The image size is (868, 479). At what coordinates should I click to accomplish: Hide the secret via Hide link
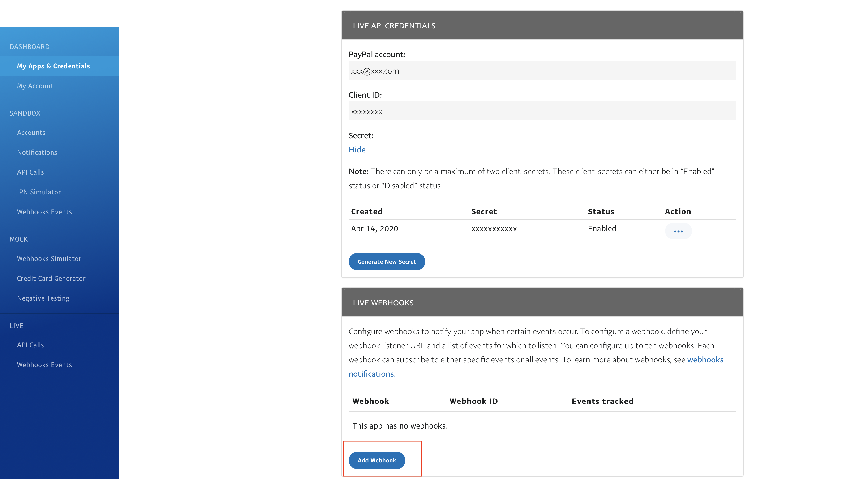pos(357,149)
